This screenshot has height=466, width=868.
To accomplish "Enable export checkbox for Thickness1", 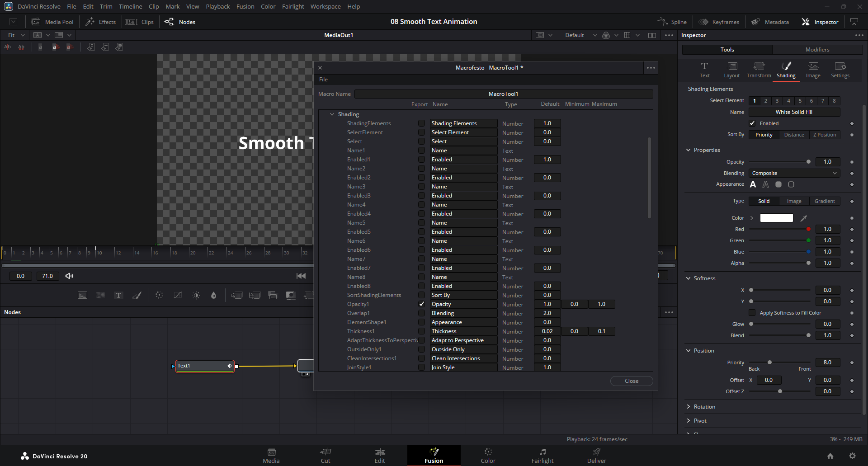I will point(421,331).
